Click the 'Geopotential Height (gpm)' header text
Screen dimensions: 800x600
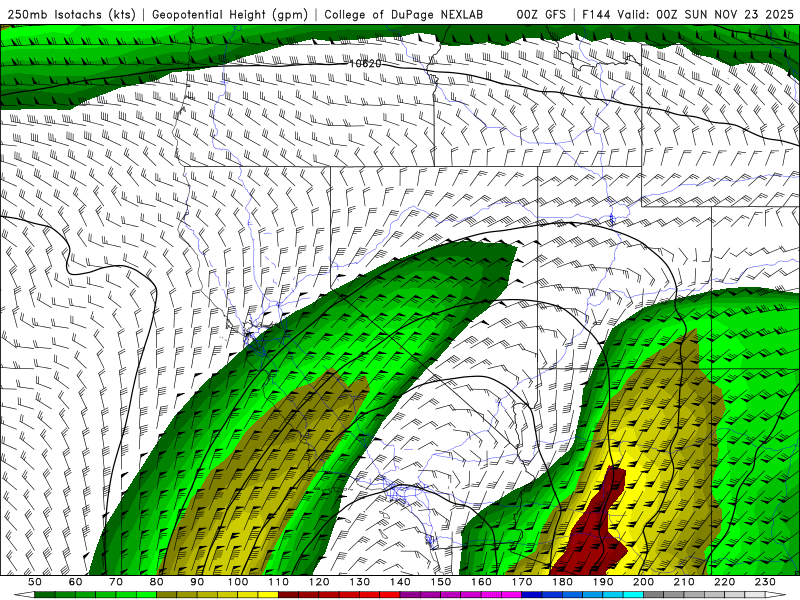pyautogui.click(x=230, y=14)
